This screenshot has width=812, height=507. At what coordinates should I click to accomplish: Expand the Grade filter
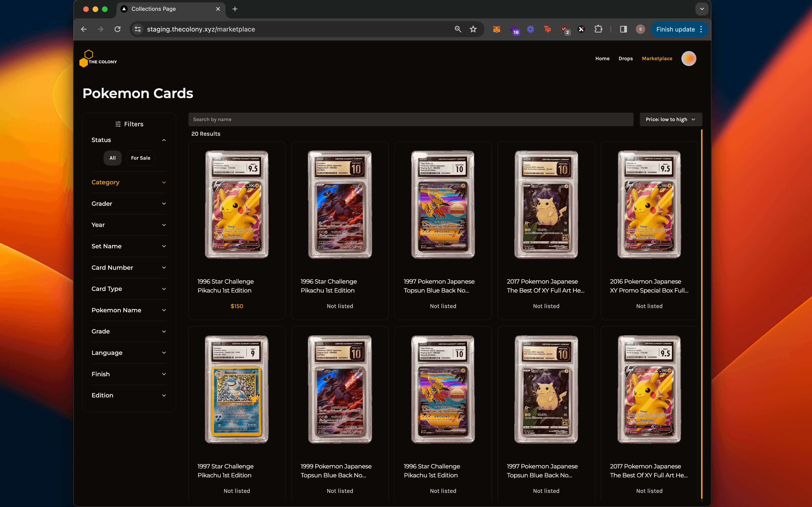(x=129, y=331)
